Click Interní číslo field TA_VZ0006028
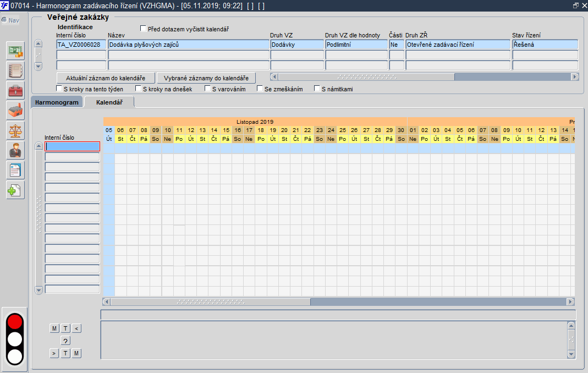Screen dimensions: 588x373 click(x=81, y=45)
